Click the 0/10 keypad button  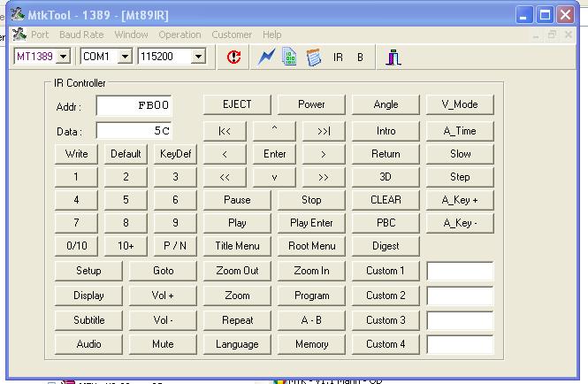(x=76, y=246)
